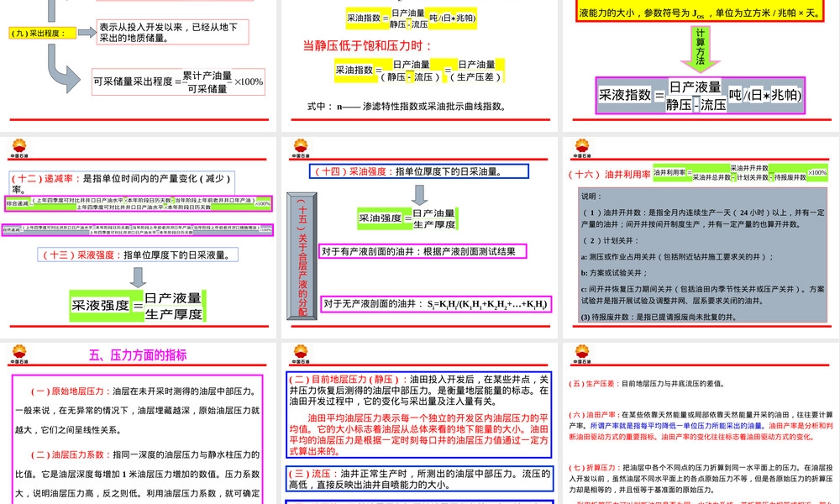840x504 pixels.
Task: Click the paragraph (1) 油井开井数
Action: click(703, 218)
